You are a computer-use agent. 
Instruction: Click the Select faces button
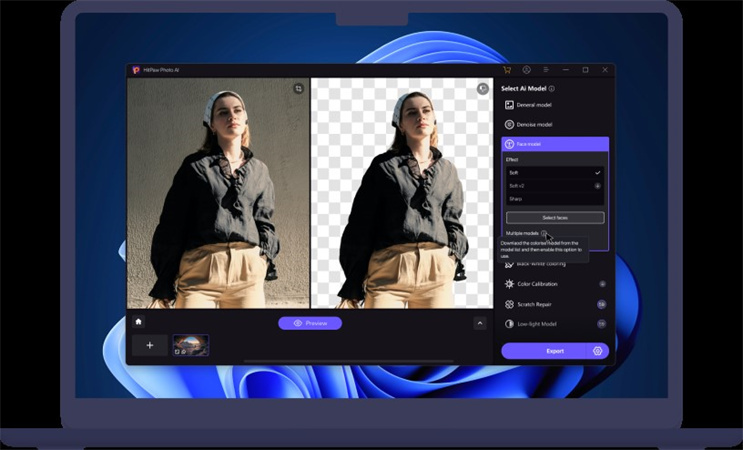click(554, 217)
